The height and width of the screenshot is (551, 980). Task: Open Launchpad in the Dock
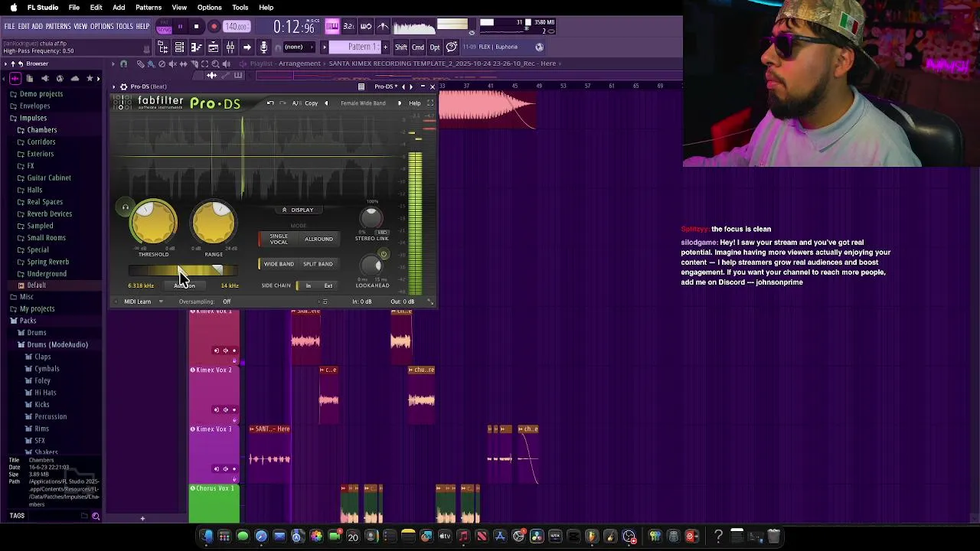point(224,536)
